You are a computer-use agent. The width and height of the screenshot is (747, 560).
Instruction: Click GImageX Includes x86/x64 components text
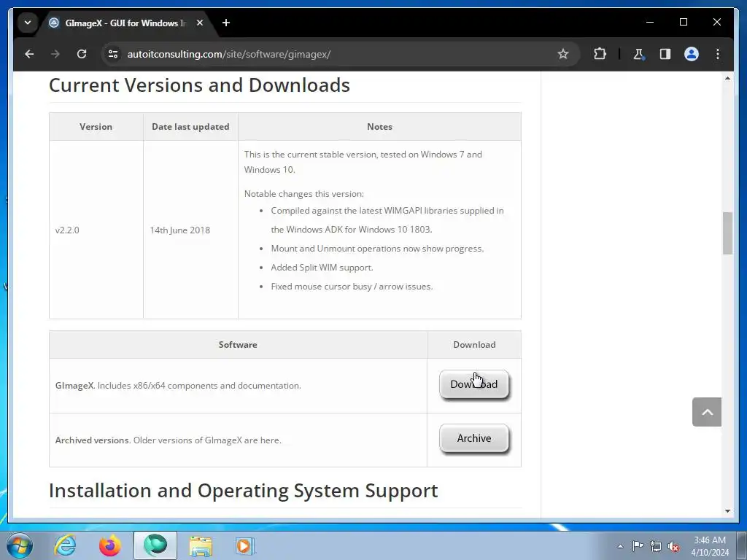178,386
